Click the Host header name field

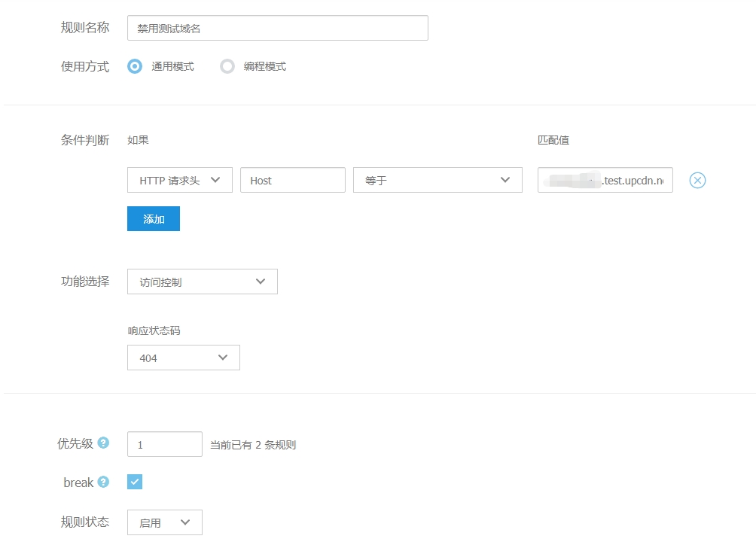point(292,181)
